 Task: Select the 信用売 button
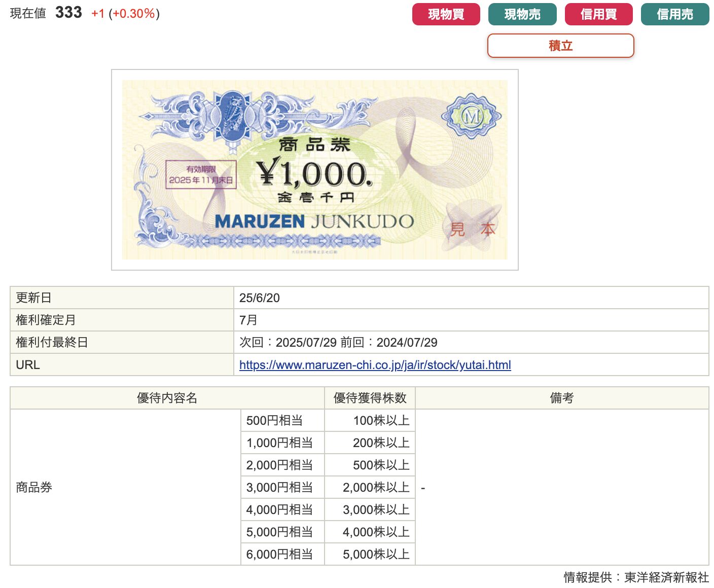(675, 14)
